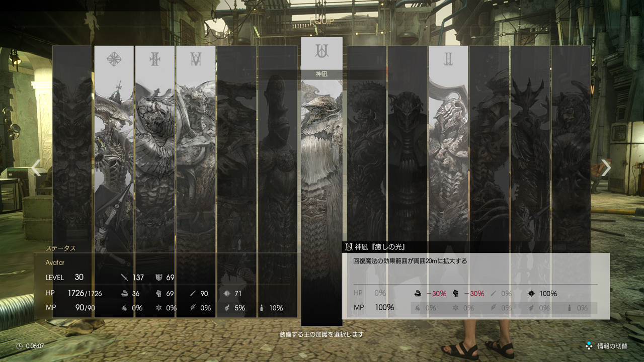Click the crest atop the highlighted 神凪 card
The height and width of the screenshot is (362, 644).
pyautogui.click(x=321, y=51)
